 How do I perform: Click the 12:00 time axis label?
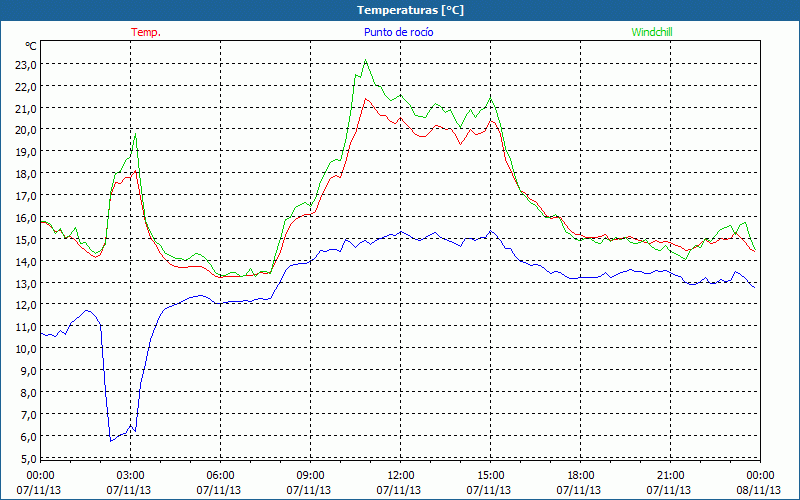pos(401,476)
